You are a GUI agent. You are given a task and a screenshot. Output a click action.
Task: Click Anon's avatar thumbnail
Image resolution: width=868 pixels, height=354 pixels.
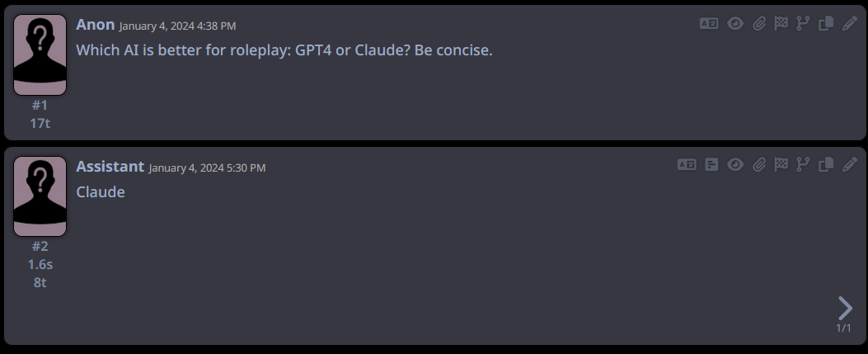coord(40,55)
